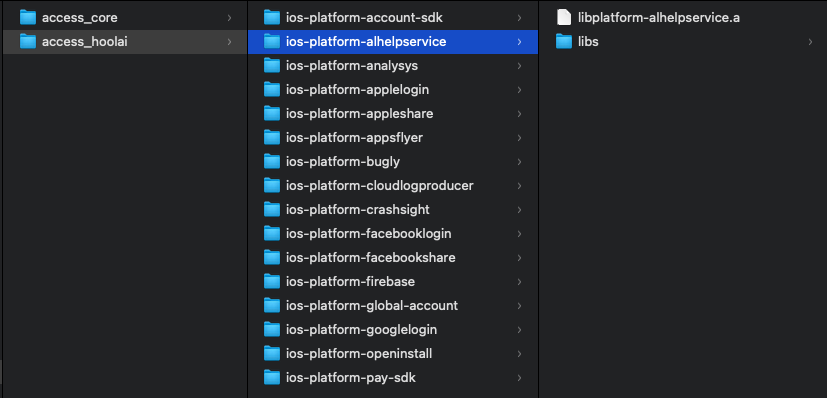Click the ios-platform-alhelpservice folder icon

pos(272,42)
